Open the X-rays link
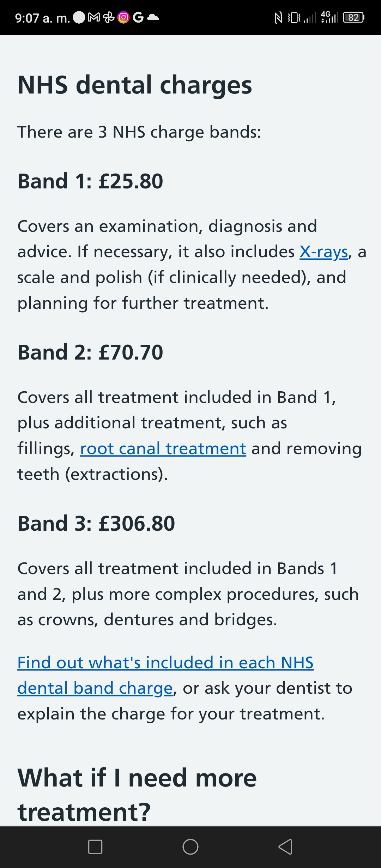Screen dimensions: 381x868 click(x=324, y=252)
